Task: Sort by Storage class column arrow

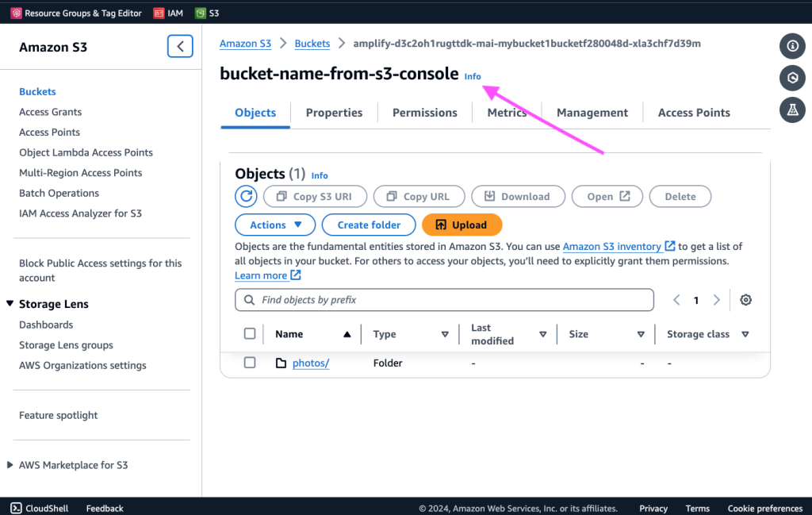Action: [x=745, y=335]
